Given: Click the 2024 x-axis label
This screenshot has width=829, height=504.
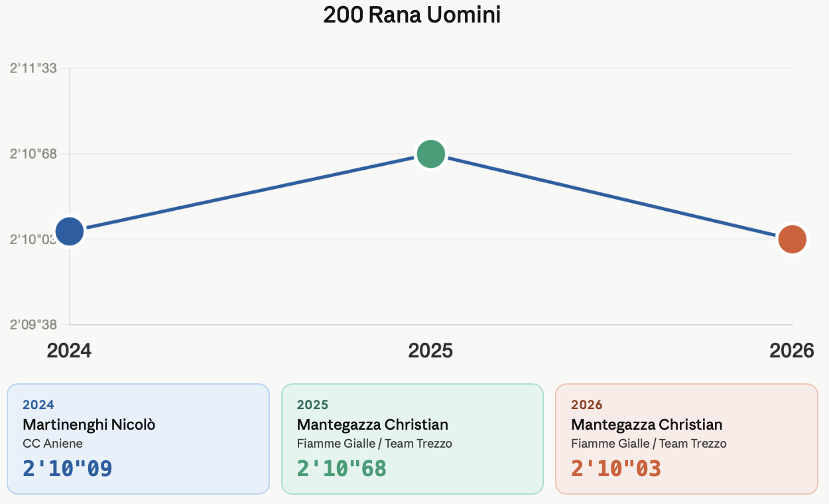Looking at the screenshot, I should [69, 350].
